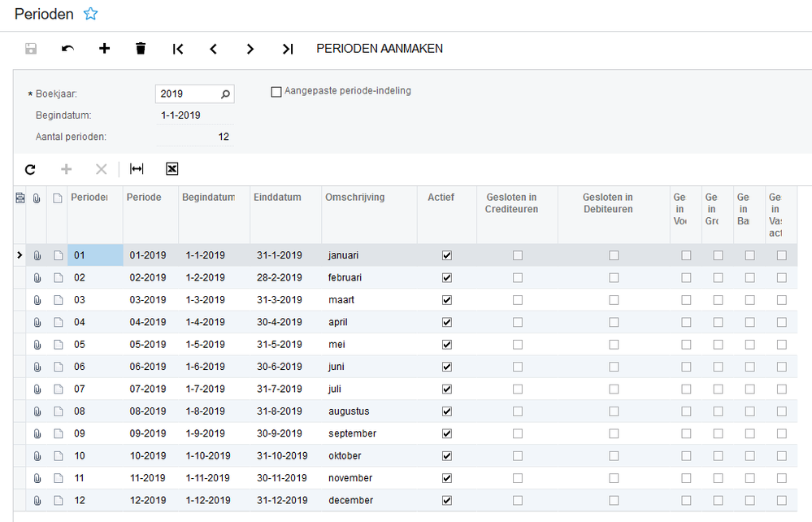Click the undo arrow in top toolbar

pyautogui.click(x=68, y=49)
